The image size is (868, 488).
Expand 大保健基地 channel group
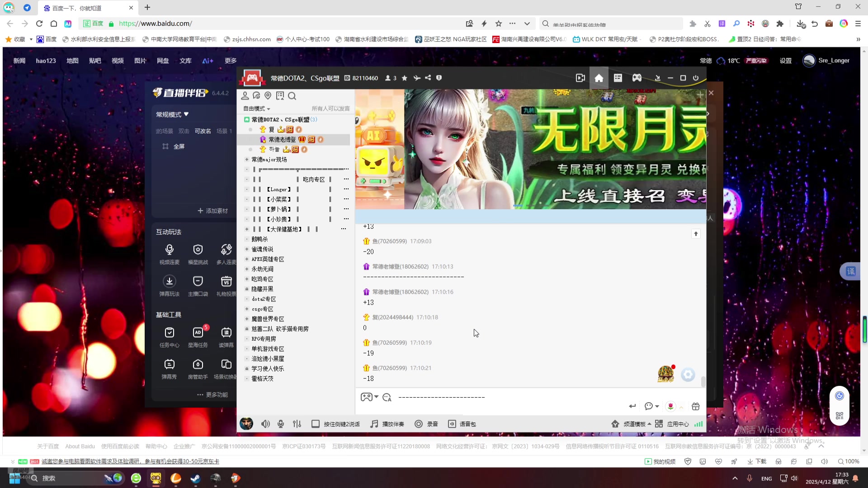tap(247, 229)
